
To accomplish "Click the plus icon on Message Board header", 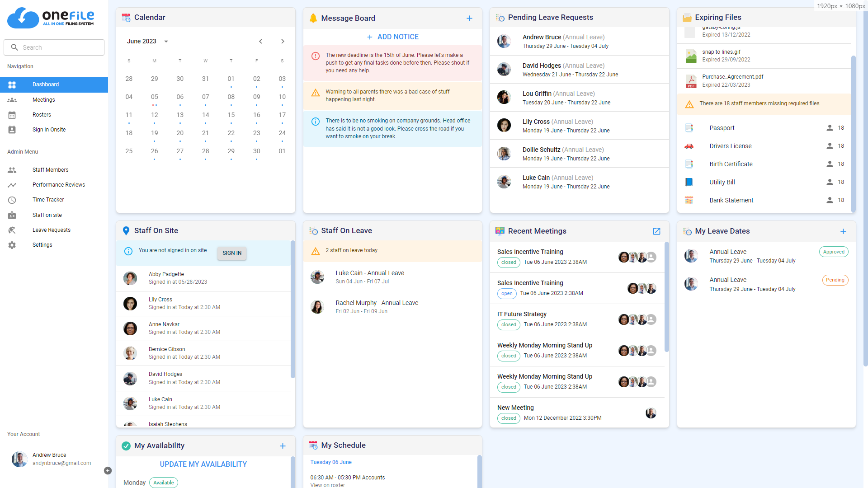I will point(469,19).
